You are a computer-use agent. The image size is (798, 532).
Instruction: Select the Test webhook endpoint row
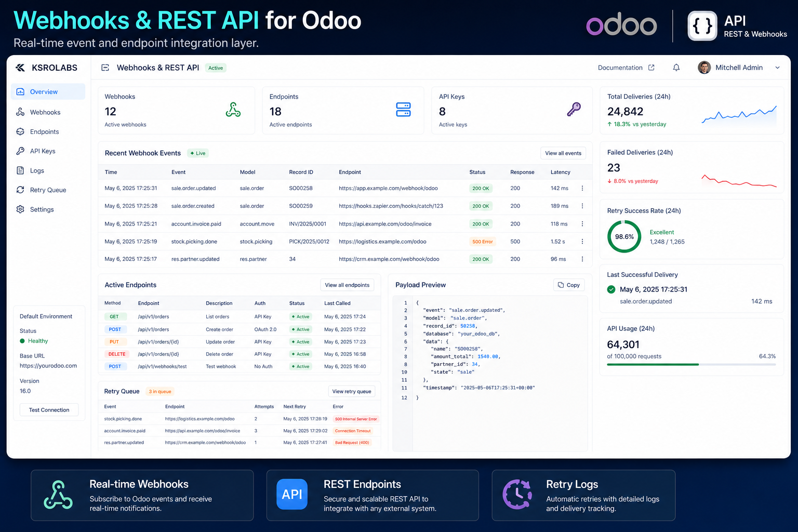click(240, 366)
